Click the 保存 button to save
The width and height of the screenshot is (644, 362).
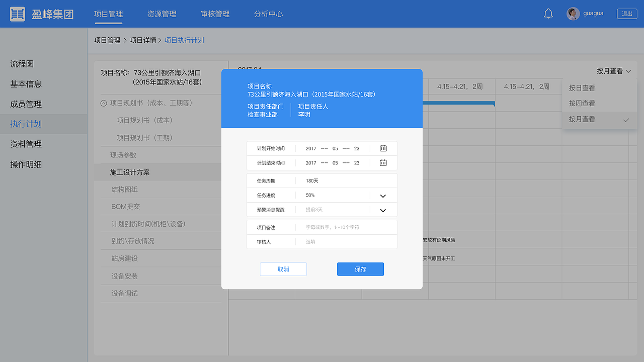point(360,269)
